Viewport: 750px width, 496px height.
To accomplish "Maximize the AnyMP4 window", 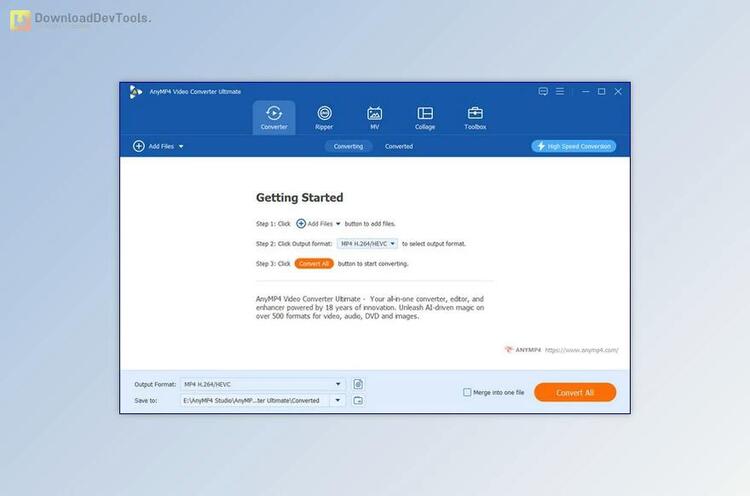I will [x=602, y=91].
